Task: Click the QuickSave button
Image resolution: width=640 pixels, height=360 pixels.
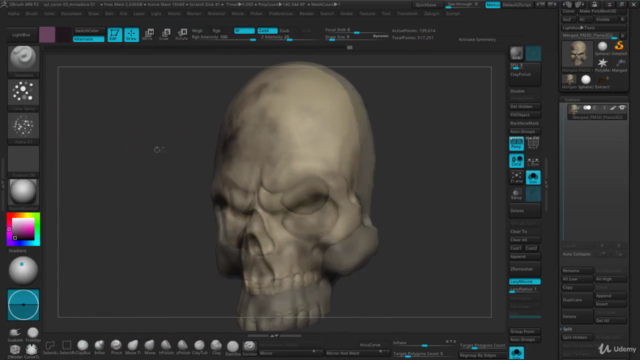Action: tap(426, 4)
